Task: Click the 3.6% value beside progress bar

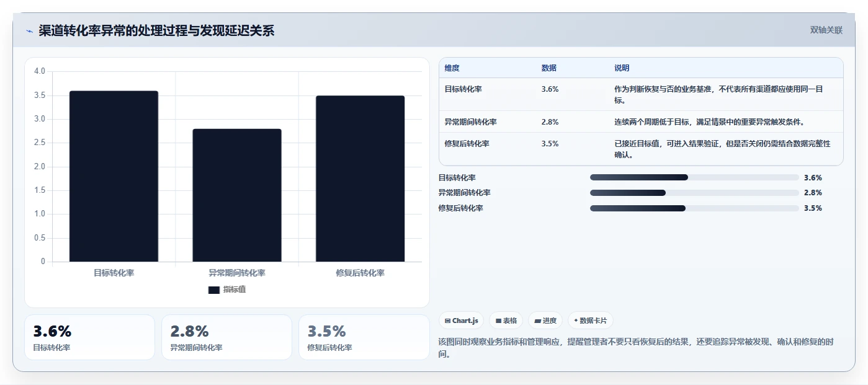Action: [813, 177]
